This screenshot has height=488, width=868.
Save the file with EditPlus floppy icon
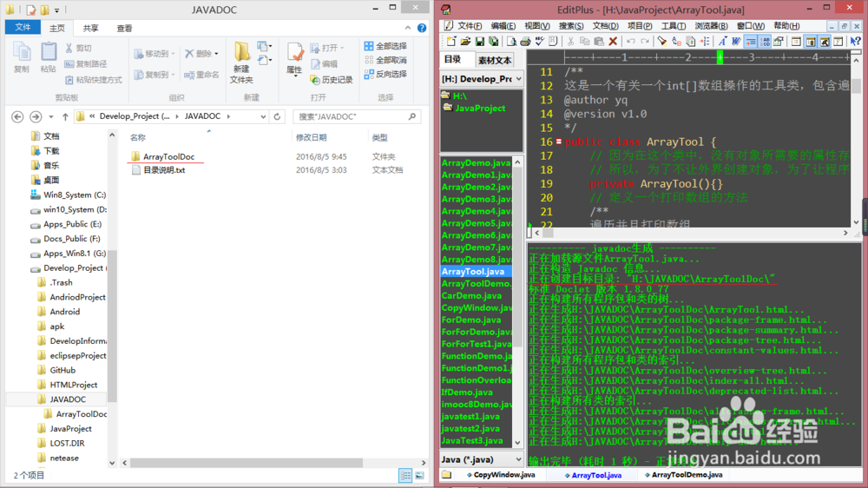[480, 42]
